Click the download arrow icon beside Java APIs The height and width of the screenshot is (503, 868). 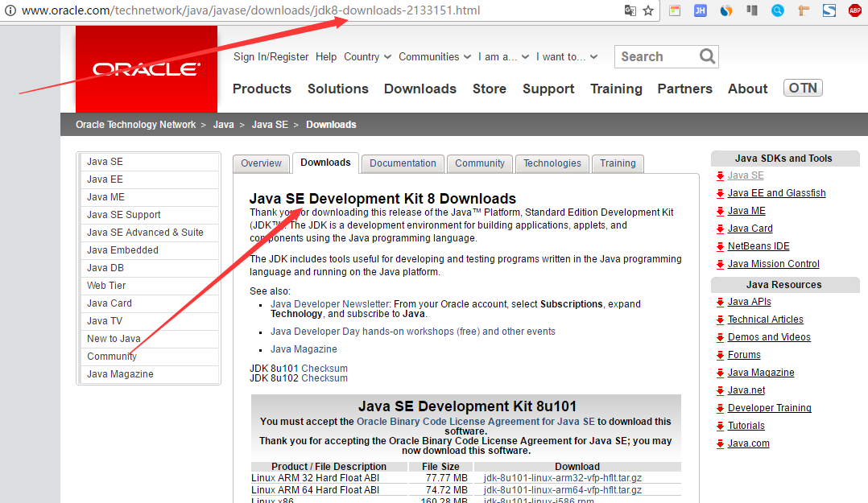720,302
